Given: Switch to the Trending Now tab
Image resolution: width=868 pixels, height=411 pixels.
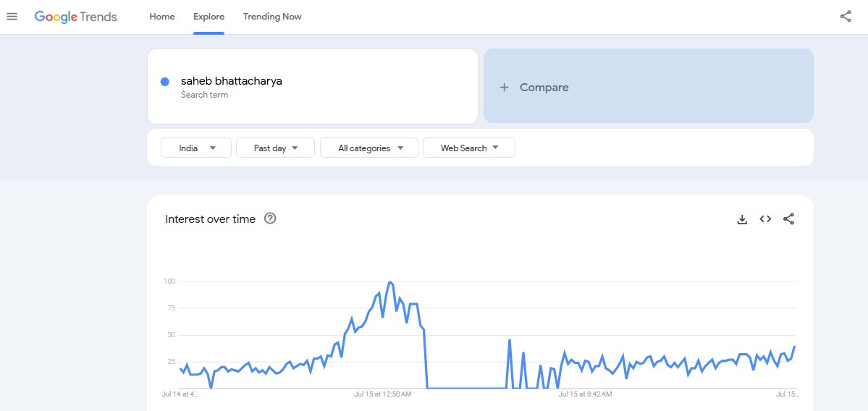Looking at the screenshot, I should [x=272, y=17].
